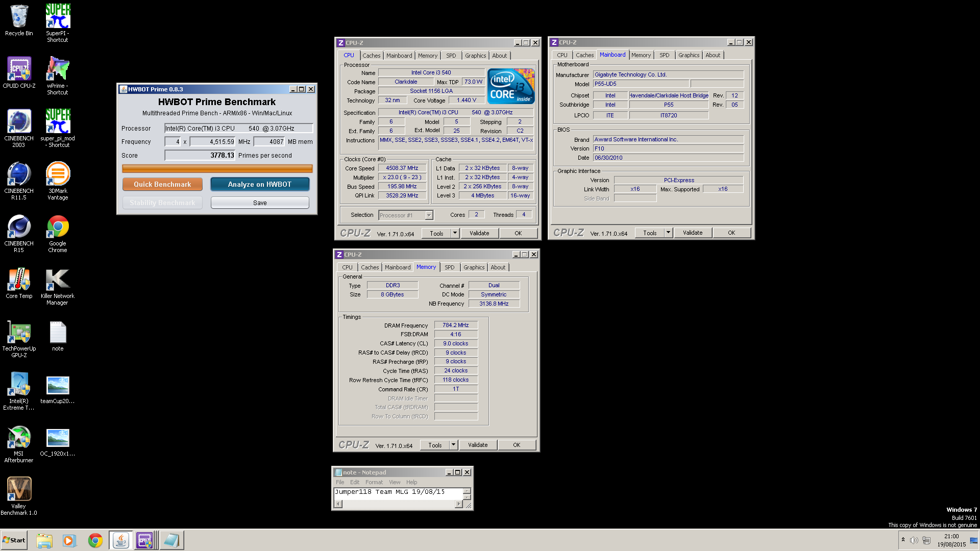The width and height of the screenshot is (980, 551).
Task: Click Tools button in Memory CPU-Z window
Action: [x=435, y=445]
